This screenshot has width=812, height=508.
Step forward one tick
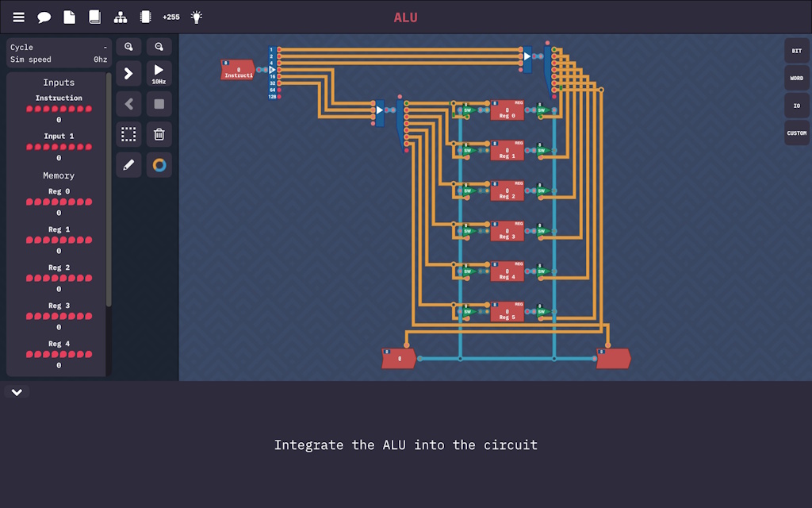pos(128,74)
